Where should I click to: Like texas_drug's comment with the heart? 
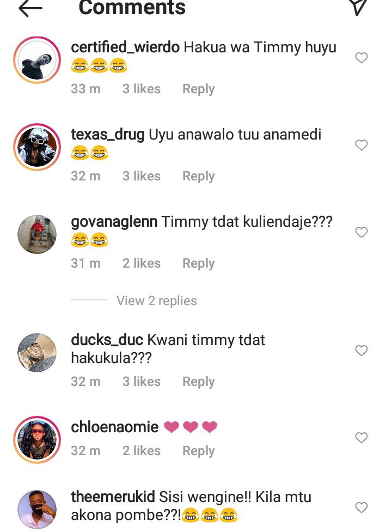(x=362, y=145)
